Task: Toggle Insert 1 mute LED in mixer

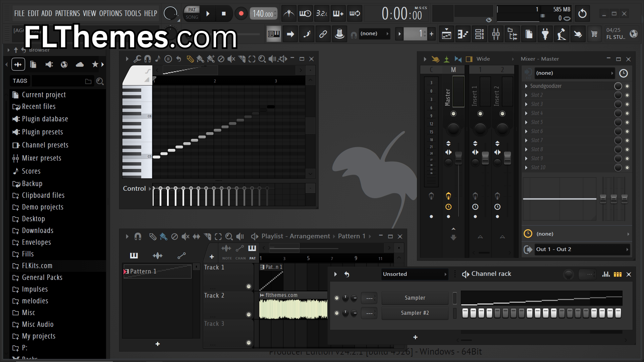Action: pyautogui.click(x=480, y=114)
